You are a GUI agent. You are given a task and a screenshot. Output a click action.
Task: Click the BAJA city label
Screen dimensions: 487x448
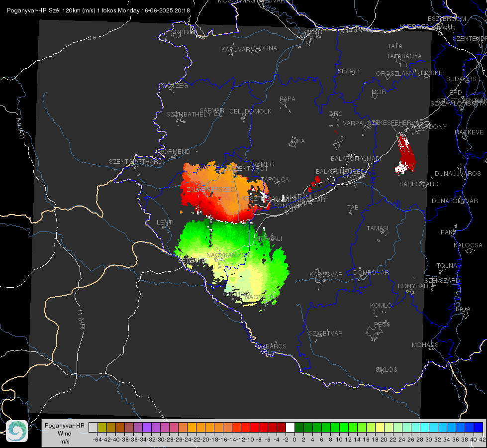(x=463, y=309)
